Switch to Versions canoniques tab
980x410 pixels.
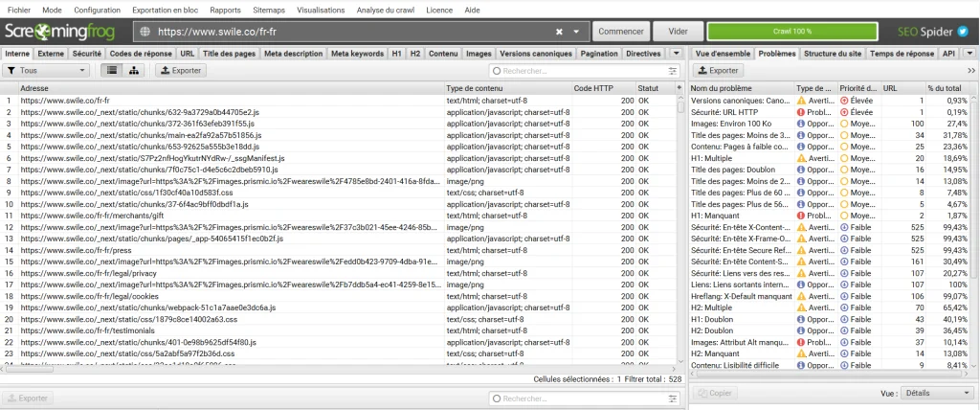pyautogui.click(x=536, y=54)
